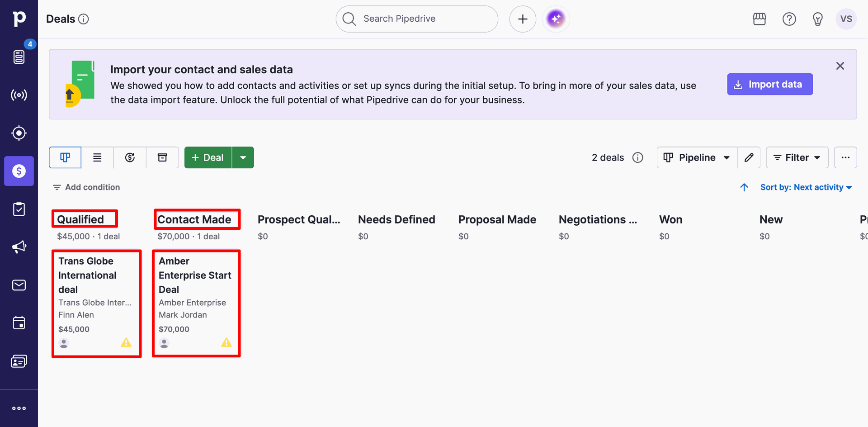Click the warning icon on Trans Globe deal

click(x=126, y=342)
